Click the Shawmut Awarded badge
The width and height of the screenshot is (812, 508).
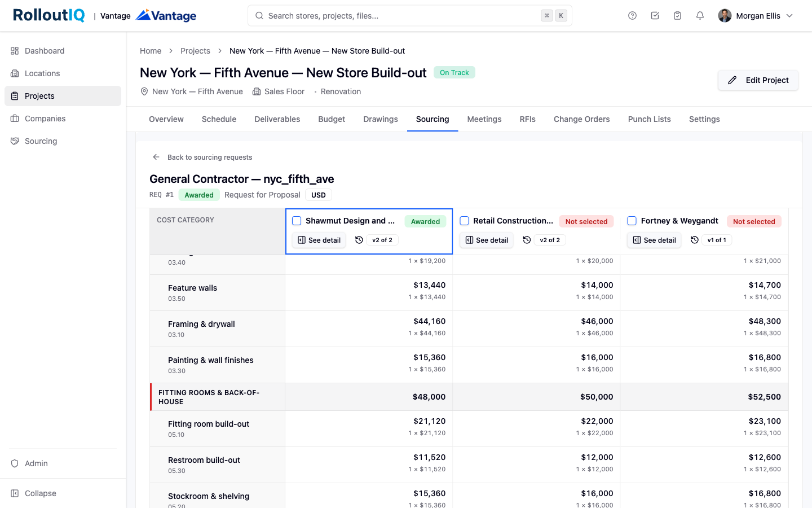425,221
